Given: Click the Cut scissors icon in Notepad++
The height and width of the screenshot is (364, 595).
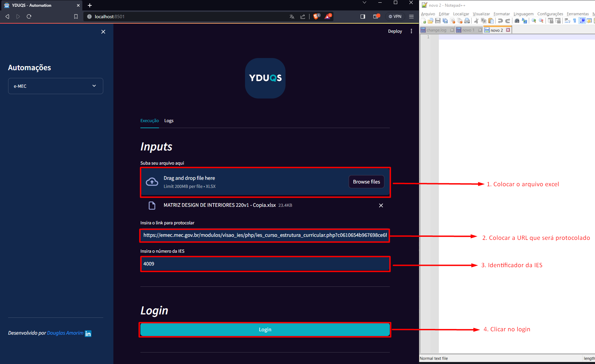Looking at the screenshot, I should tap(476, 21).
